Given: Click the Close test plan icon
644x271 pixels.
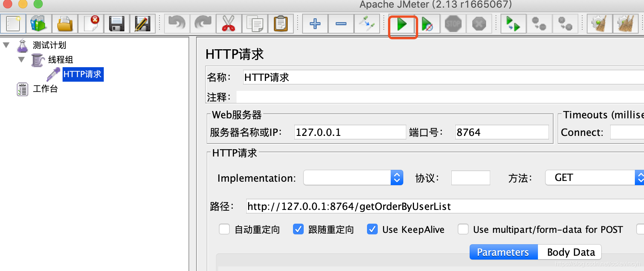Looking at the screenshot, I should click(91, 24).
